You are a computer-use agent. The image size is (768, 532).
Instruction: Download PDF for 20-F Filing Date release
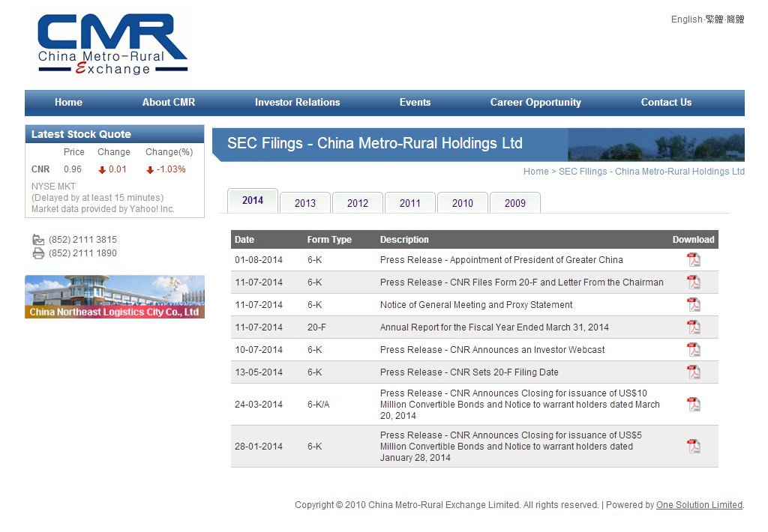click(694, 372)
